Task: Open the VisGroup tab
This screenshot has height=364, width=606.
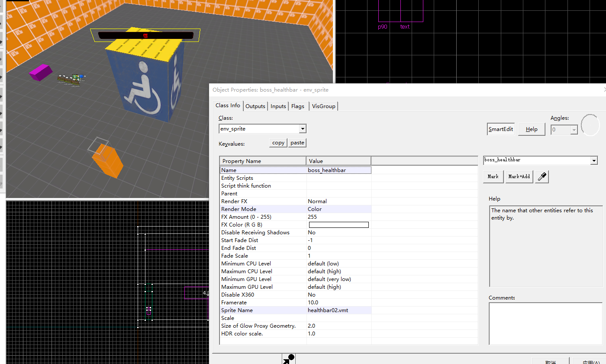Action: click(x=324, y=106)
